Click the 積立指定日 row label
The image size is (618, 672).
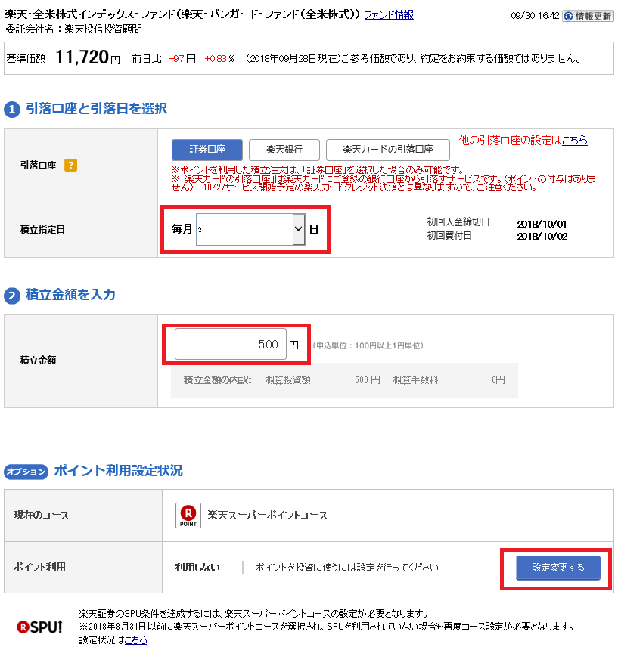(x=42, y=230)
